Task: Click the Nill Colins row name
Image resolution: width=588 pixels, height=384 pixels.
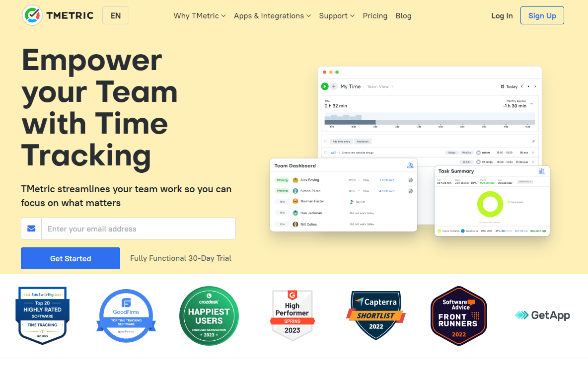Action: [x=308, y=224]
